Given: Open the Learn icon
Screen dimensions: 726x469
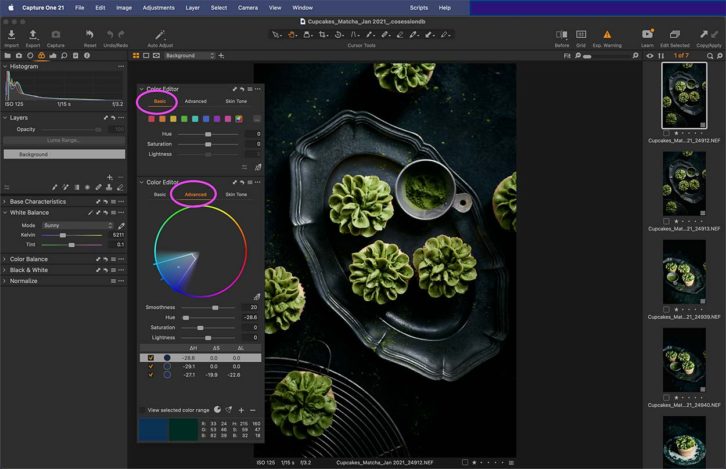Looking at the screenshot, I should 647,35.
